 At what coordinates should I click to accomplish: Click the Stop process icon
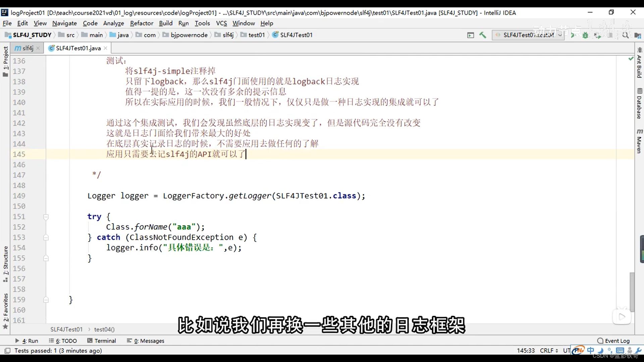(610, 35)
